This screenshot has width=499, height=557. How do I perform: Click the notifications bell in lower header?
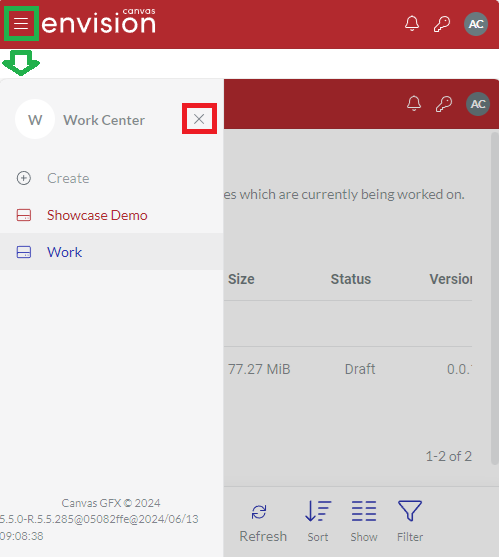[414, 103]
